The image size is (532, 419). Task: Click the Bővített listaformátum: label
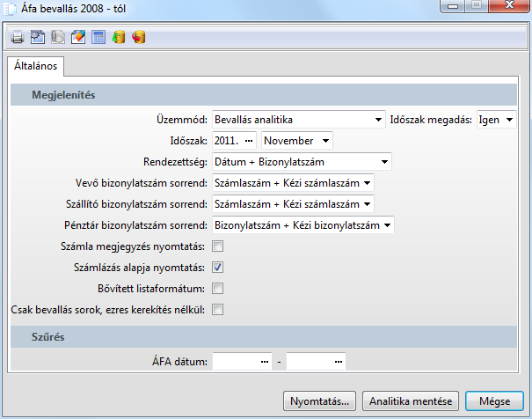pos(151,289)
